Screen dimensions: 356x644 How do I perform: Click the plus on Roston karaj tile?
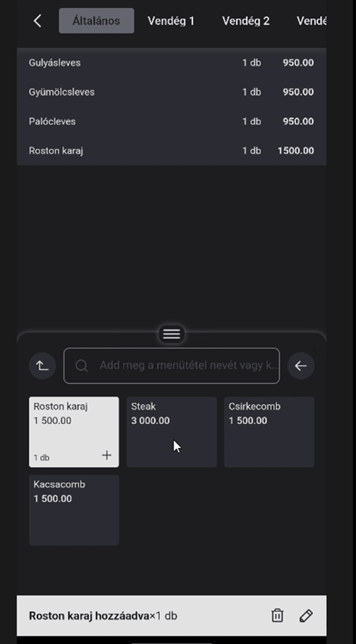(107, 455)
